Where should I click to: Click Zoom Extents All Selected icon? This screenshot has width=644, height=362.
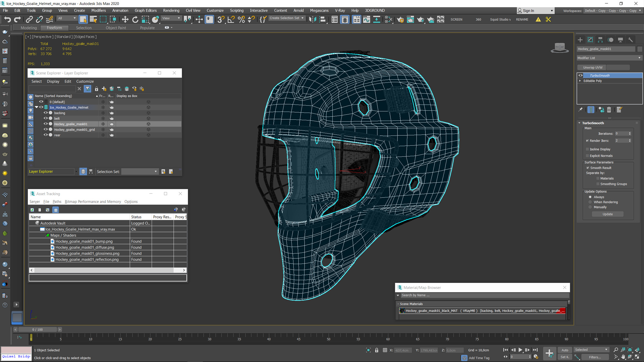637,350
